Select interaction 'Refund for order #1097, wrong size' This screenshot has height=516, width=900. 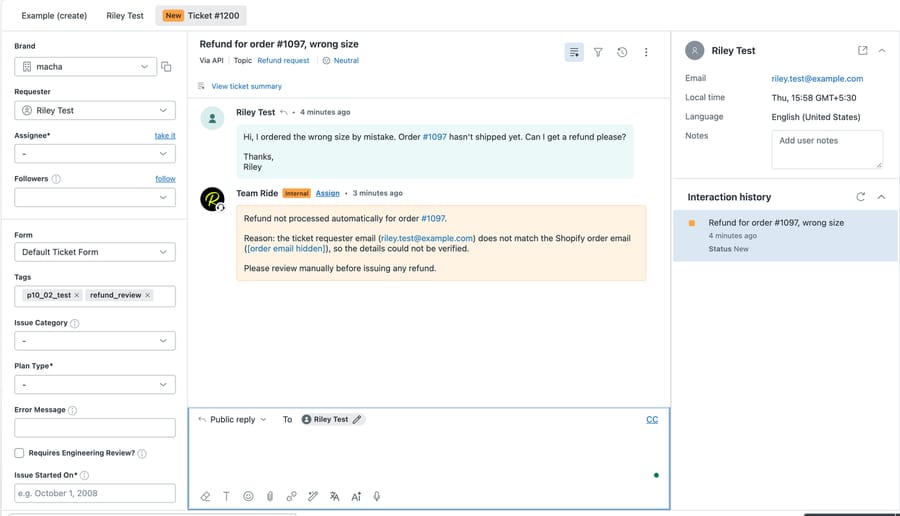pos(785,235)
